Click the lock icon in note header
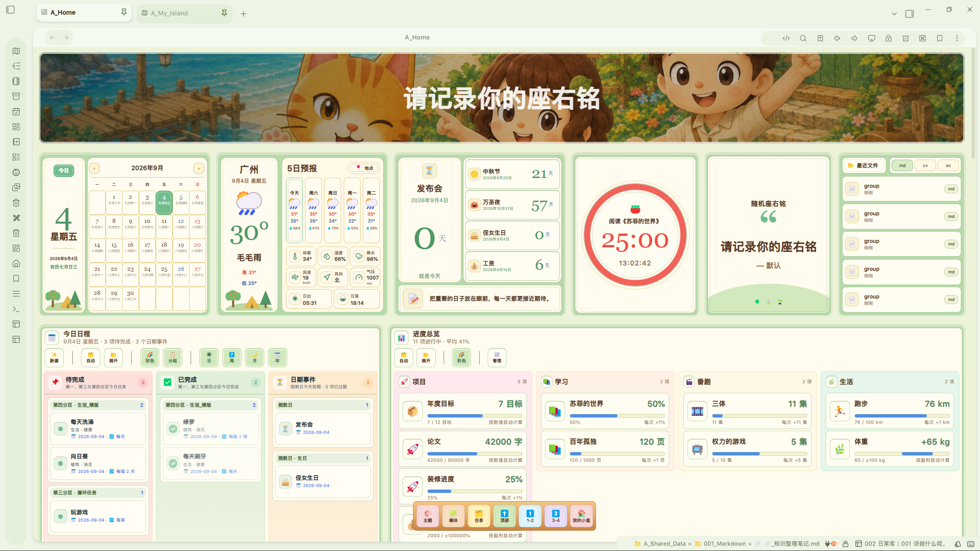 888,38
